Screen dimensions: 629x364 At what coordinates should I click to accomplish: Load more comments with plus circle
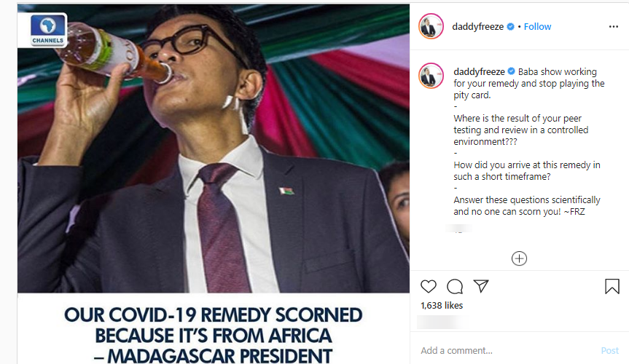519,258
